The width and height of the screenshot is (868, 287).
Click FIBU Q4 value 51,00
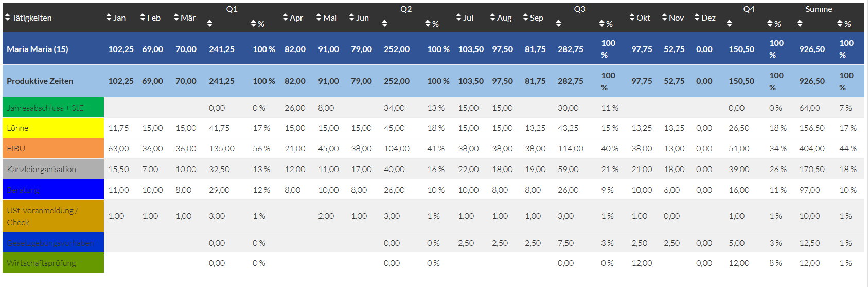(739, 148)
